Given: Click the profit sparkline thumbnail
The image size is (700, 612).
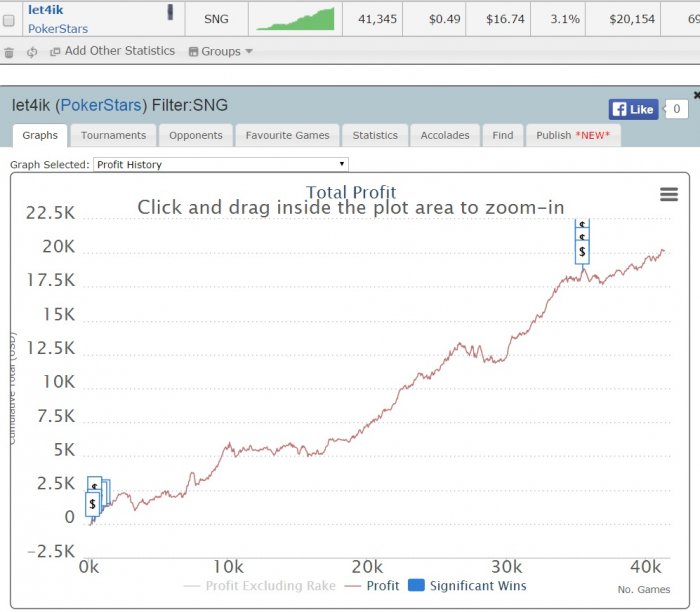Looking at the screenshot, I should click(294, 18).
